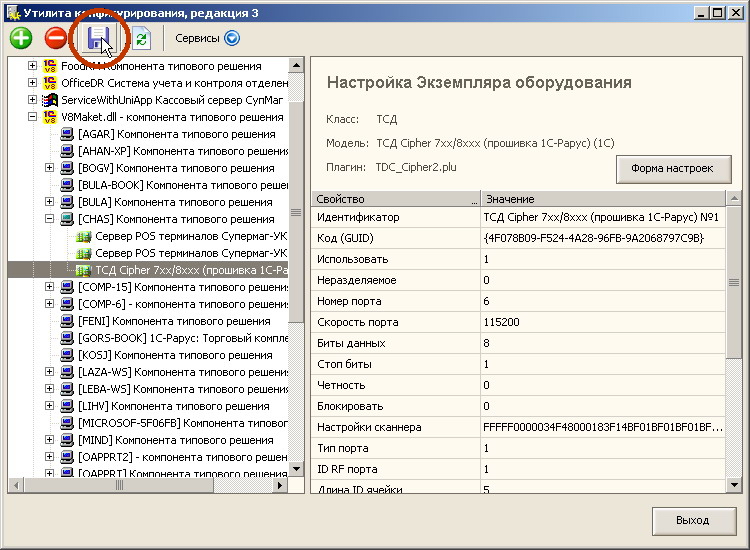
Task: Expand the [LAZA-WS] tree node
Action: click(50, 372)
